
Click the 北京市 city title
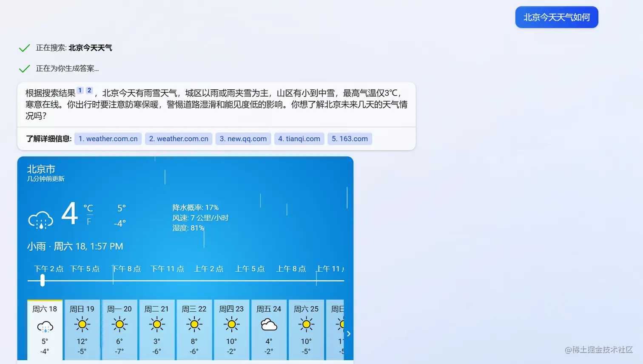click(x=41, y=169)
